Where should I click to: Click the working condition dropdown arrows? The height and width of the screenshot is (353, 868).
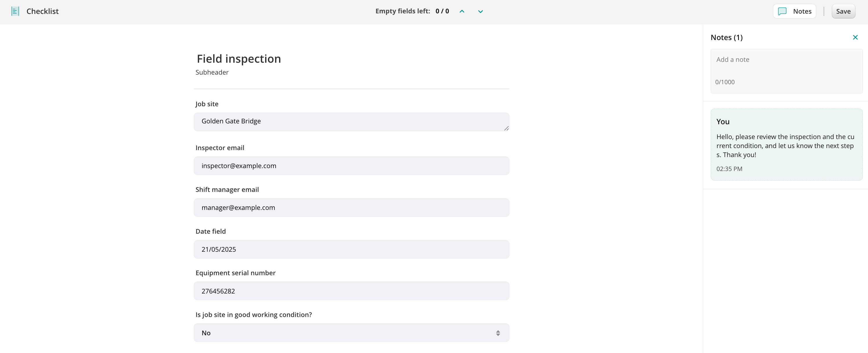click(498, 333)
